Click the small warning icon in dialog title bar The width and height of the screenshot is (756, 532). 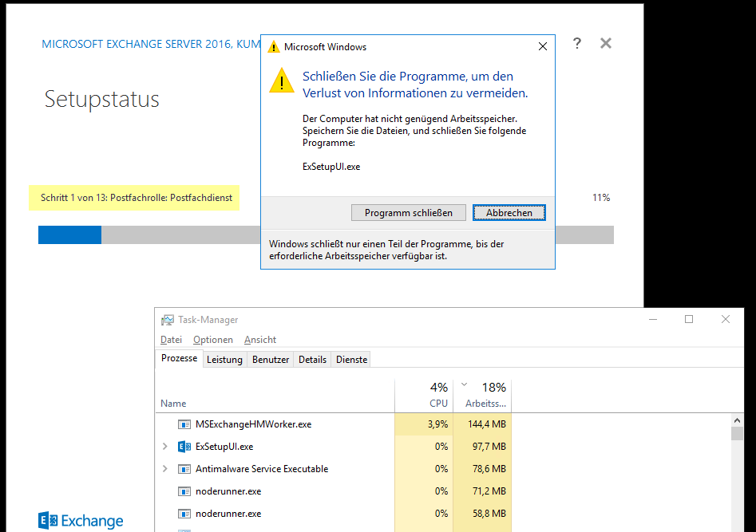click(x=273, y=47)
